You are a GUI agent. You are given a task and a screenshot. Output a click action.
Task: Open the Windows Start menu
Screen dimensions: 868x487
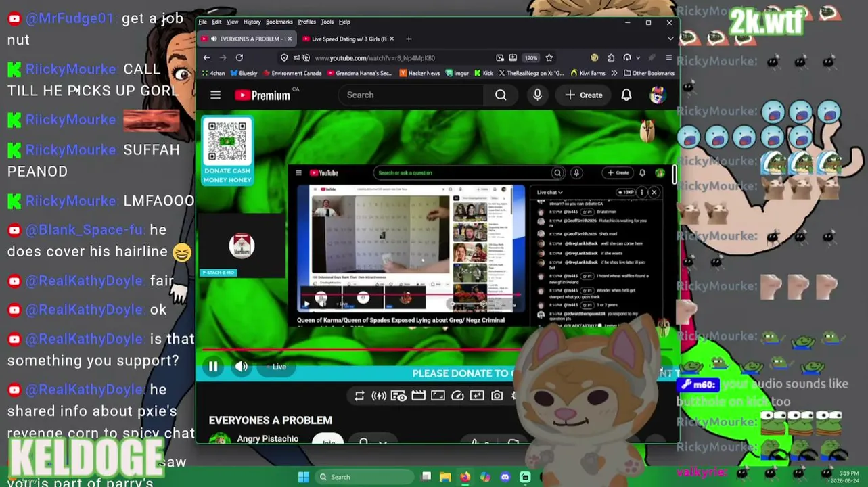(x=303, y=477)
